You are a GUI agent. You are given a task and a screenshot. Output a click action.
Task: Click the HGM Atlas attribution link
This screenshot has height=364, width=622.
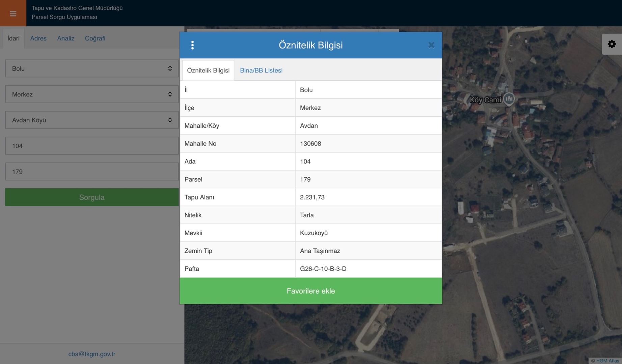(x=607, y=361)
